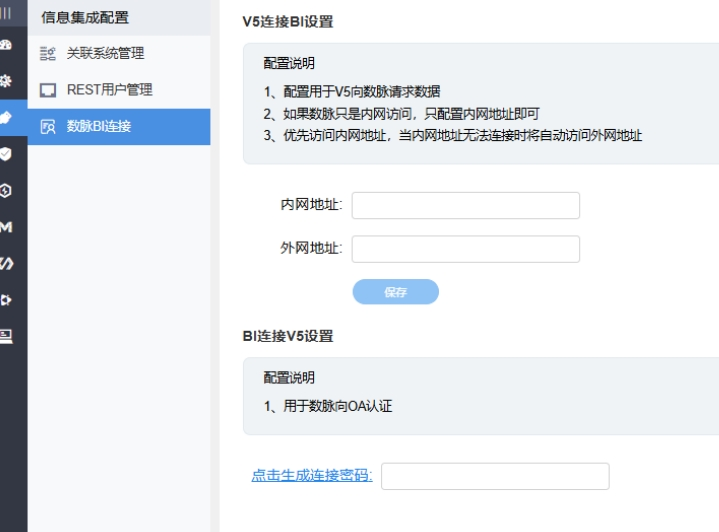The width and height of the screenshot is (719, 532).
Task: Click V5连接BI设置 section heading
Action: pyautogui.click(x=288, y=22)
